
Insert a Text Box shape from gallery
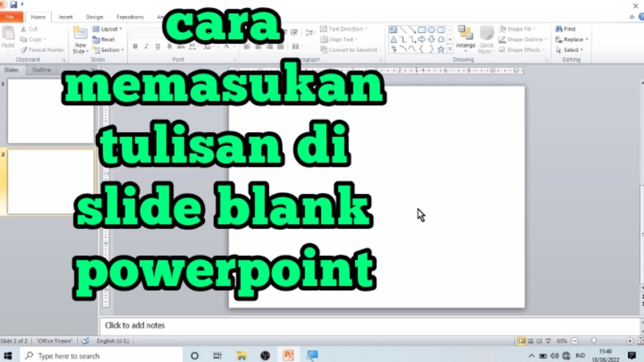(393, 30)
